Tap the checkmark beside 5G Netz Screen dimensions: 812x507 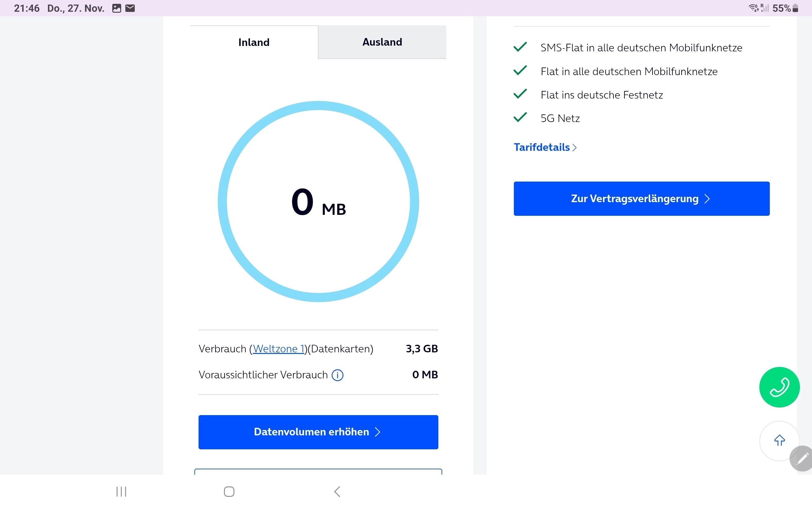(520, 117)
